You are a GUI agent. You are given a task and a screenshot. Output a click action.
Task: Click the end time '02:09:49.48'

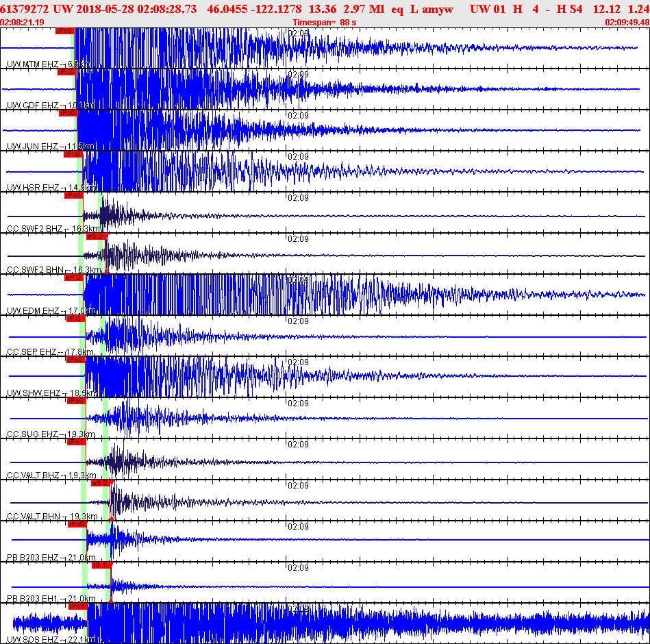(627, 23)
